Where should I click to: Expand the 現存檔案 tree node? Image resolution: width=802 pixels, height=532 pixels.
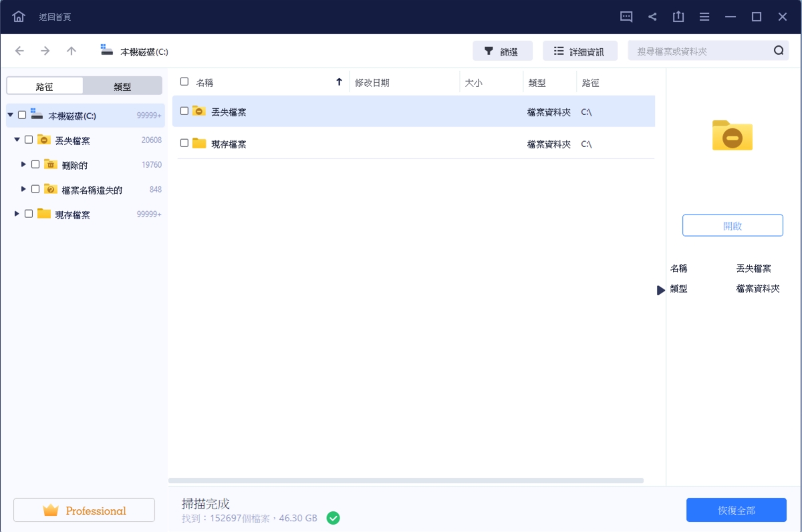pyautogui.click(x=17, y=214)
